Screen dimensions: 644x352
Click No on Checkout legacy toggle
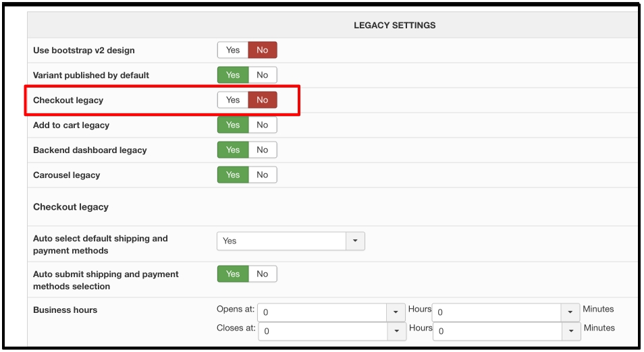coord(263,100)
